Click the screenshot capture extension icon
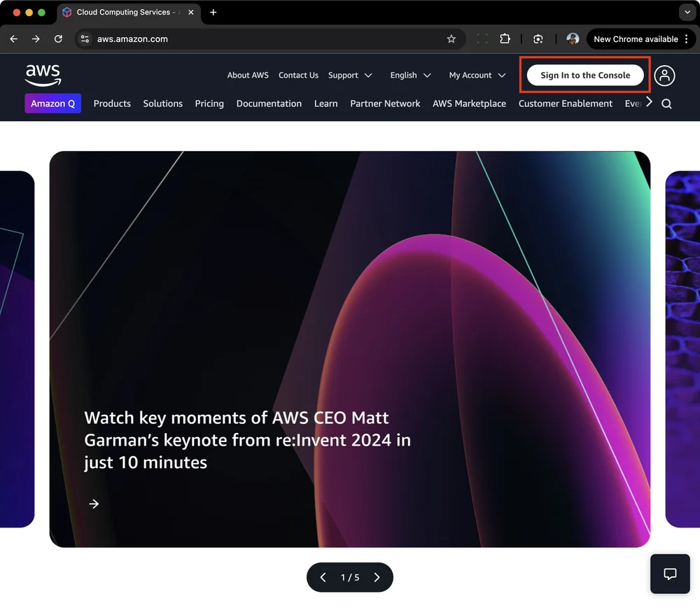Image resolution: width=700 pixels, height=610 pixels. (x=538, y=38)
